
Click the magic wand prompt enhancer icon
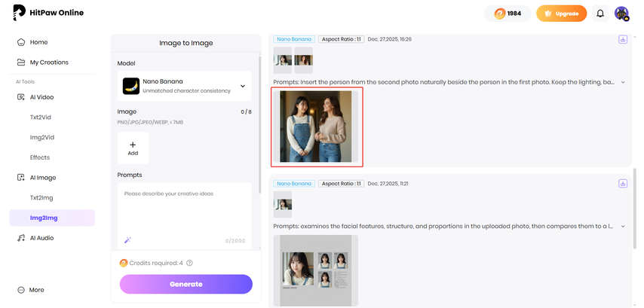click(x=127, y=241)
